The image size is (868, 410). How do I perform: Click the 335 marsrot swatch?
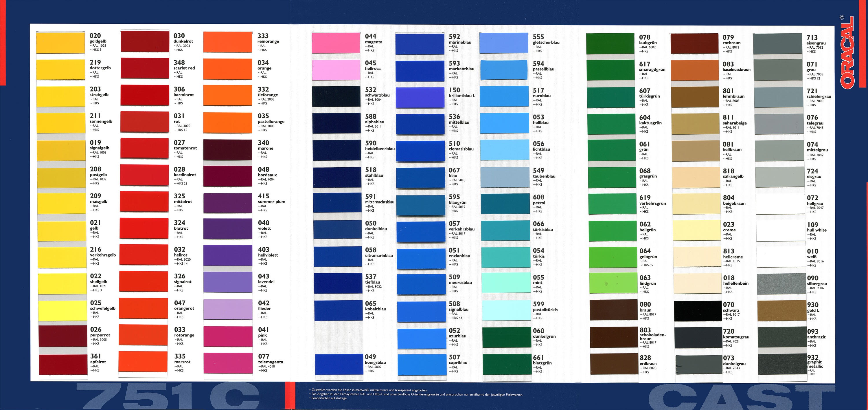coord(143,362)
